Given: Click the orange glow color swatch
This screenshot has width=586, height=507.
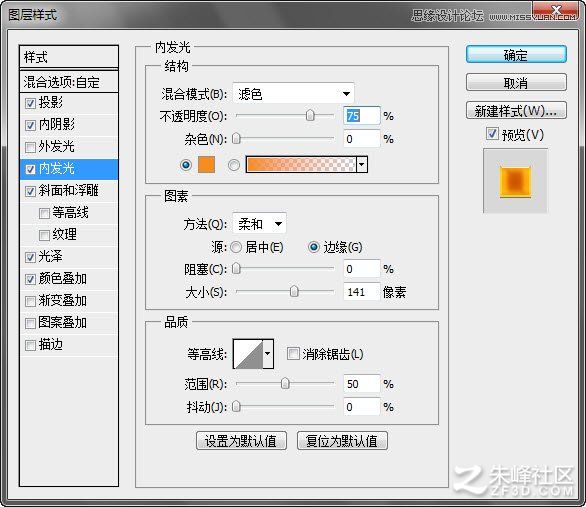Looking at the screenshot, I should (x=206, y=164).
